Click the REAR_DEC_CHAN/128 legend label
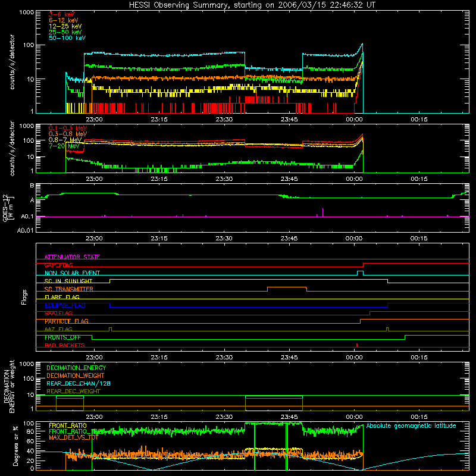Screen dimensions: 476x476 79,383
